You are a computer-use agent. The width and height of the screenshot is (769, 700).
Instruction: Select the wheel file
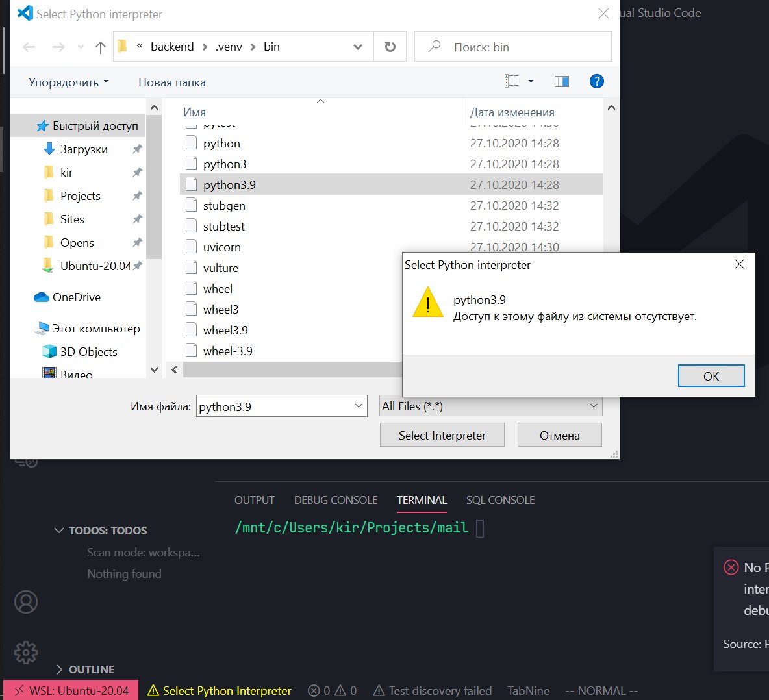218,289
